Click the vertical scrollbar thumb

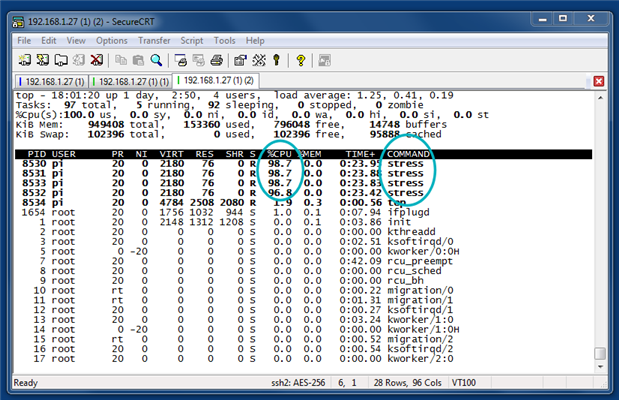click(600, 354)
